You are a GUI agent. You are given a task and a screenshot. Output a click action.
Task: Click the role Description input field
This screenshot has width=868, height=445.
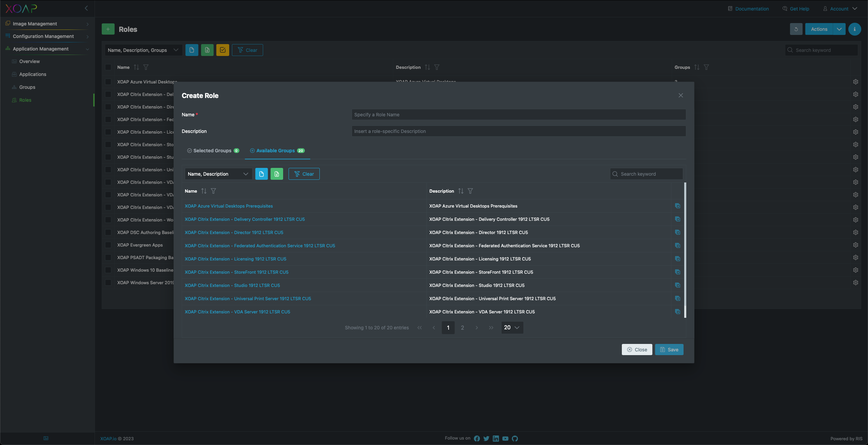pos(519,131)
